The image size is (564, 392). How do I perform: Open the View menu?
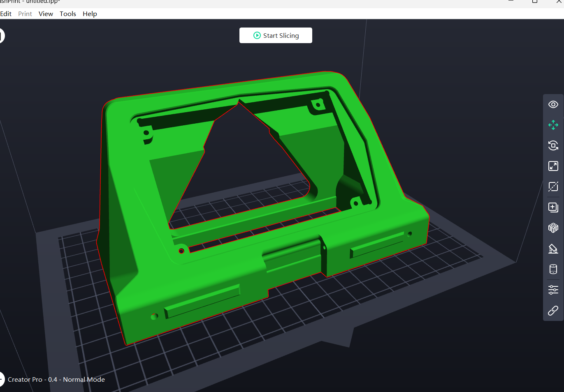tap(46, 14)
